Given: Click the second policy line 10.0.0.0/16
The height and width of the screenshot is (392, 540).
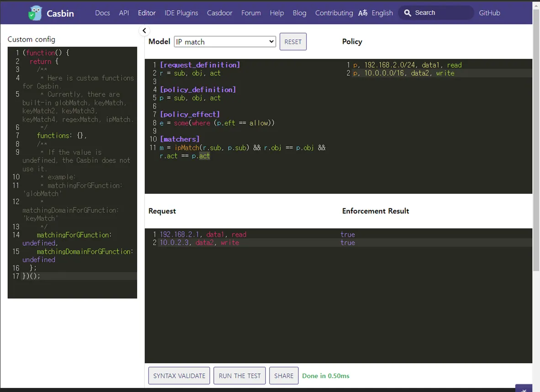Looking at the screenshot, I should click(404, 73).
